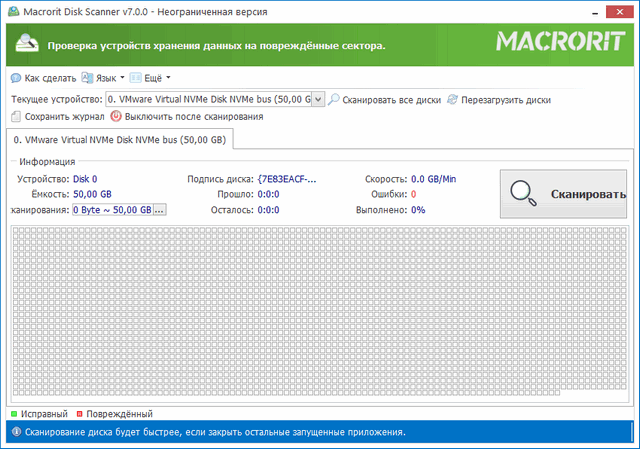Click the 'Ещё' list icon
This screenshot has height=449, width=640.
coord(136,78)
